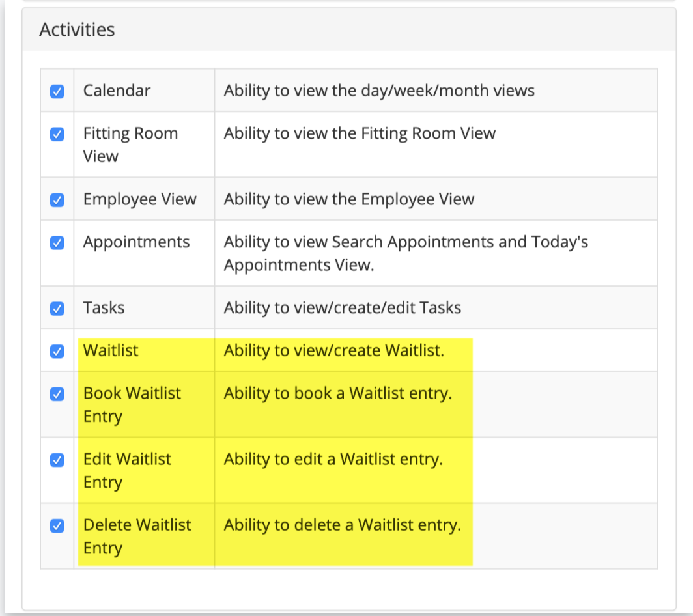This screenshot has width=693, height=616.
Task: Toggle the Employee View checkbox
Action: point(57,200)
